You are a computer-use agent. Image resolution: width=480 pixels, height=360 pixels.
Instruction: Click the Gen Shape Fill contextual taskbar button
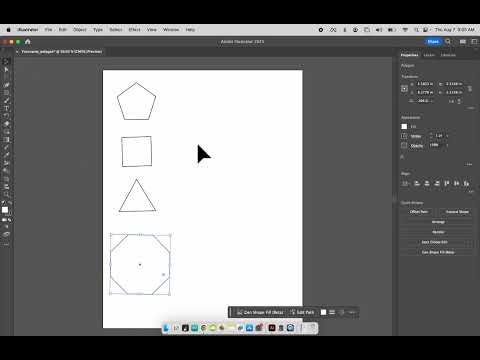click(260, 312)
